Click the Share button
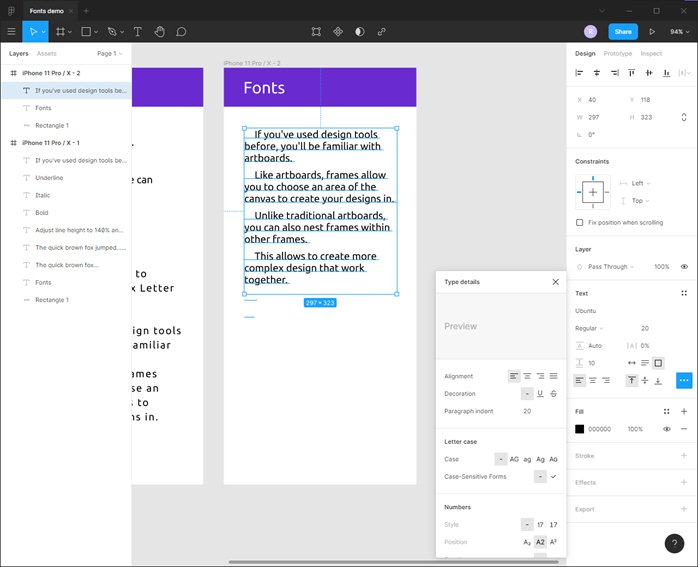Image resolution: width=698 pixels, height=567 pixels. 622,32
